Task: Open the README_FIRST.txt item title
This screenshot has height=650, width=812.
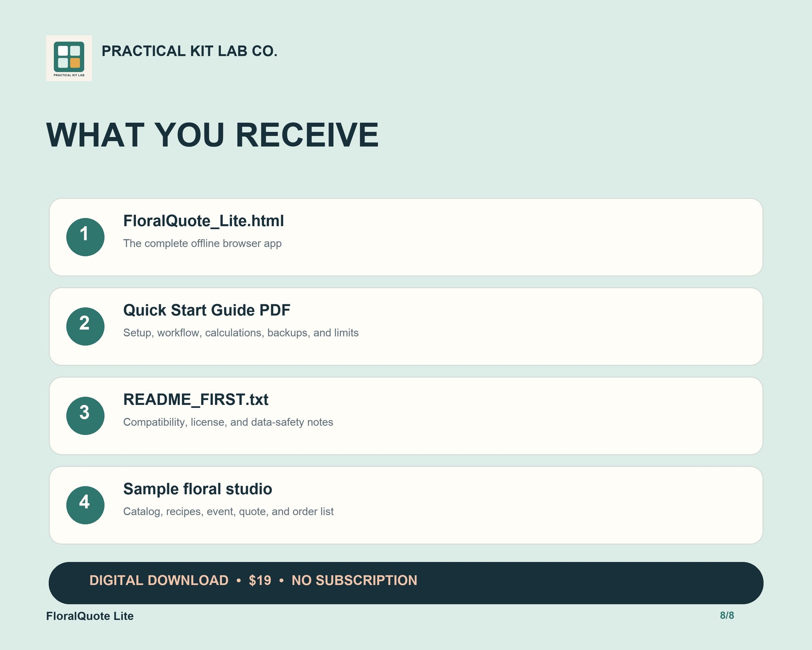Action: tap(196, 400)
